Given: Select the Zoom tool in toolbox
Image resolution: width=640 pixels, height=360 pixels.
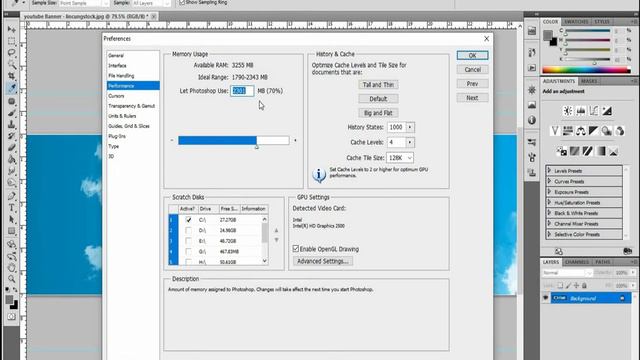Looking at the screenshot, I should click(11, 279).
